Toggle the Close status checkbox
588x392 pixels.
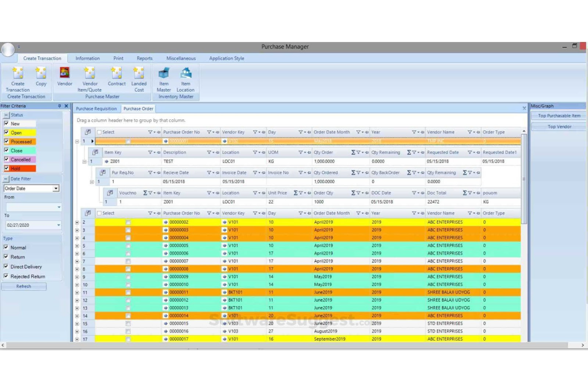point(6,150)
